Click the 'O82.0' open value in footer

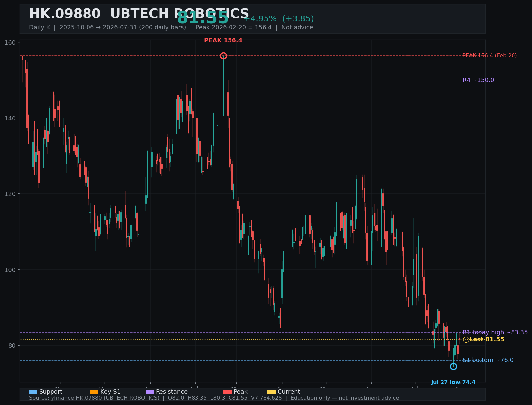pos(176,398)
